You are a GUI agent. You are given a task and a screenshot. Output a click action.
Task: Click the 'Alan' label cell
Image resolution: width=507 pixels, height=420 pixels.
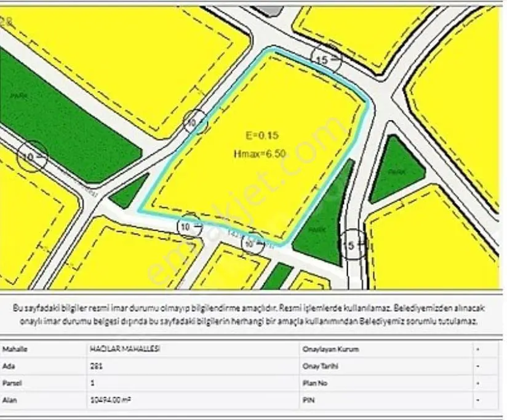43,400
